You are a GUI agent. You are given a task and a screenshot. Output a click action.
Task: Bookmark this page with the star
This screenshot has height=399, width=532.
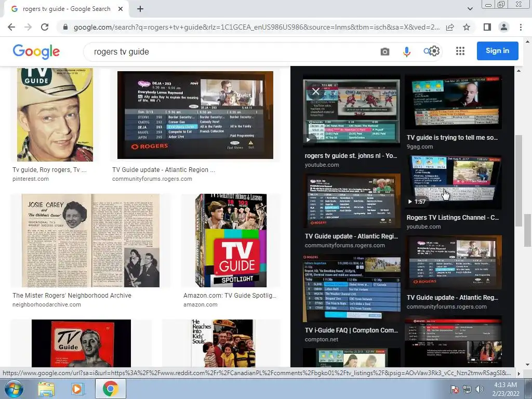467,27
